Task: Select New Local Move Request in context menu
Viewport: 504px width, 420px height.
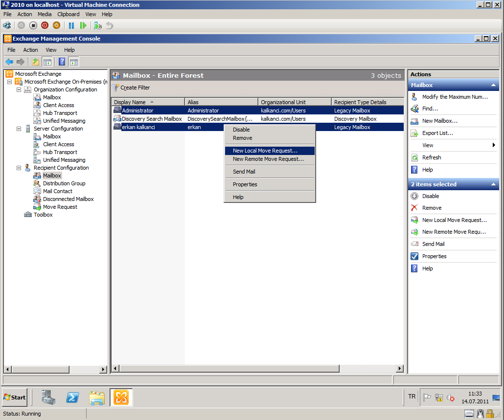Action: tap(269, 151)
